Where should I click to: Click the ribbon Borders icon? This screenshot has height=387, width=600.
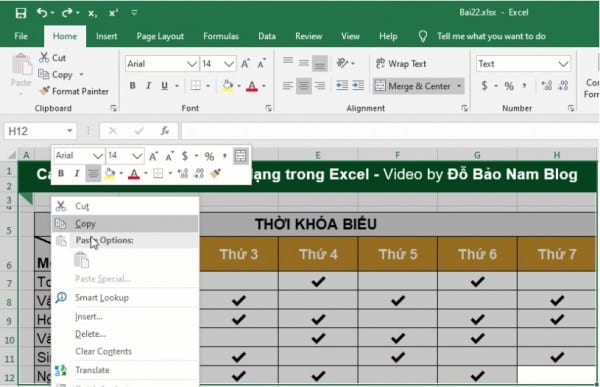pos(196,85)
